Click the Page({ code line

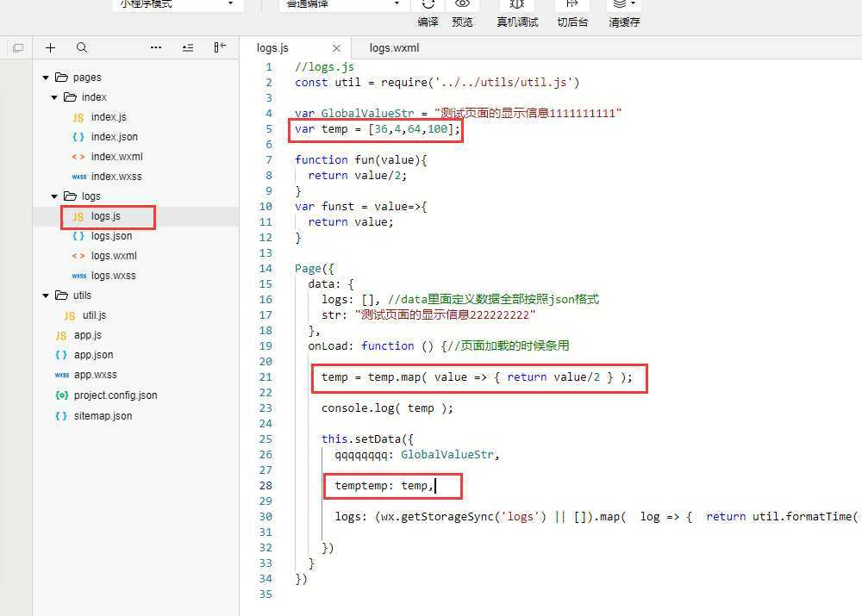(315, 269)
